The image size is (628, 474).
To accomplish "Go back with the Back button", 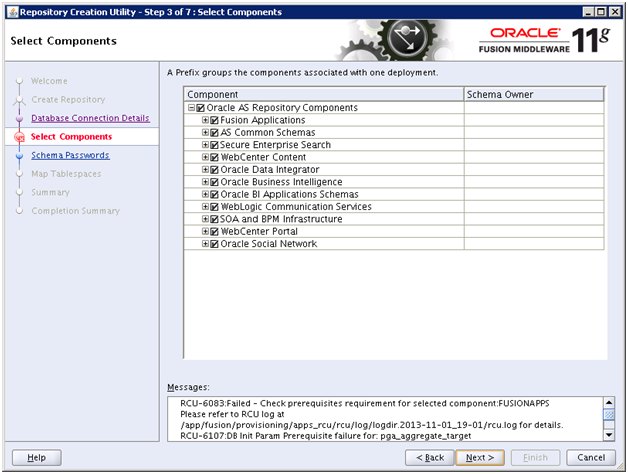I will point(430,458).
